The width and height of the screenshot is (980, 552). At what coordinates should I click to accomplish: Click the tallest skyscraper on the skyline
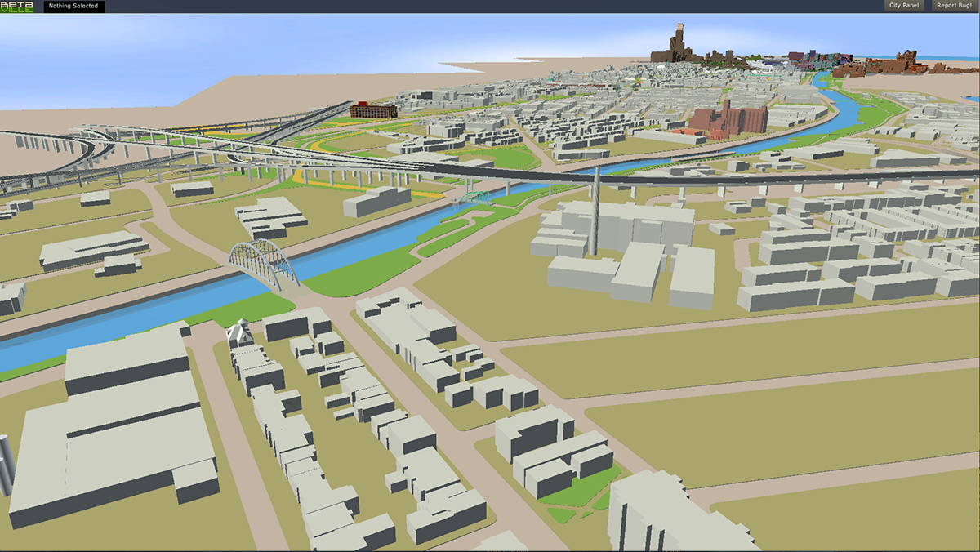(677, 43)
